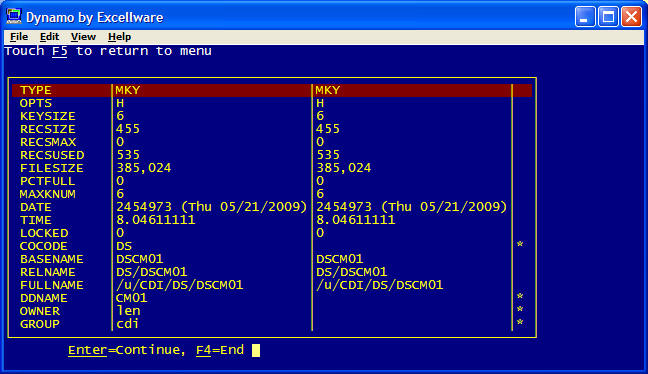This screenshot has height=374, width=648.
Task: Select the OWNER row label
Action: (x=40, y=312)
